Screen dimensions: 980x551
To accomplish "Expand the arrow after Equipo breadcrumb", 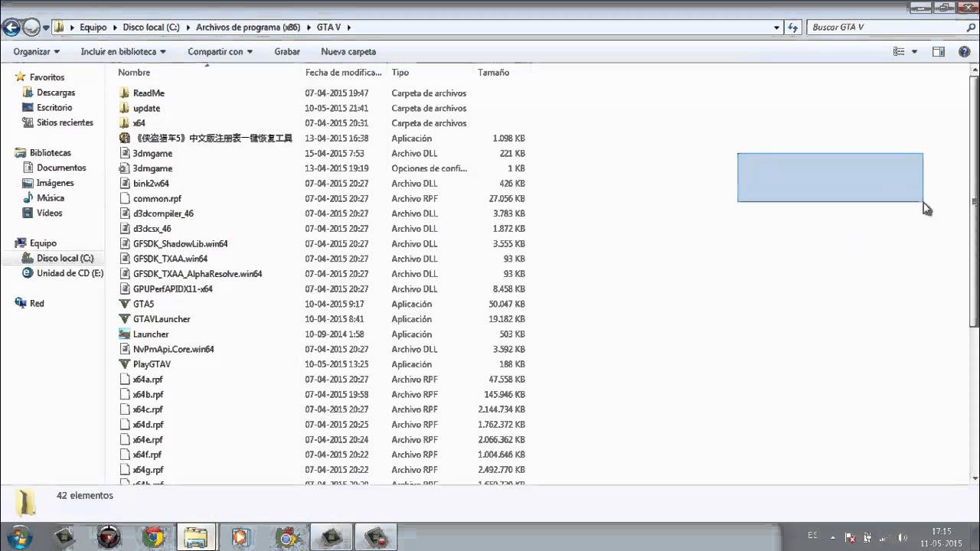I will (115, 27).
